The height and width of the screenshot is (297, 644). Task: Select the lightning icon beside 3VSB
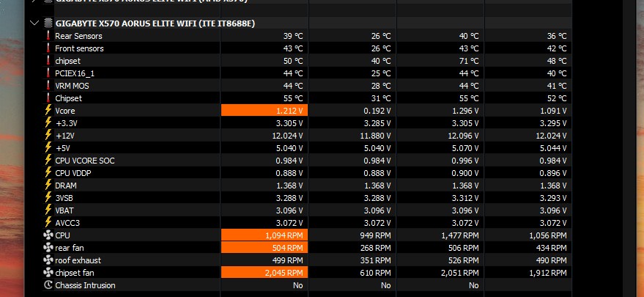(x=48, y=197)
